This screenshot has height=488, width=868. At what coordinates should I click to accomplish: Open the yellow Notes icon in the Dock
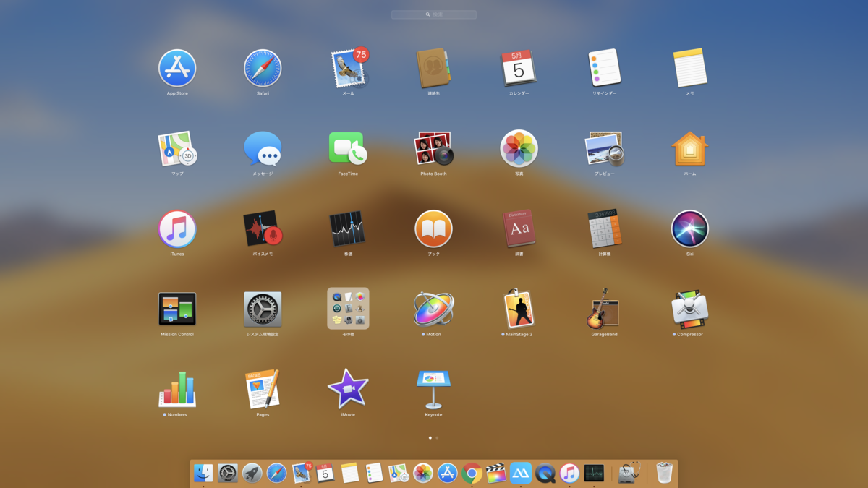pos(349,473)
